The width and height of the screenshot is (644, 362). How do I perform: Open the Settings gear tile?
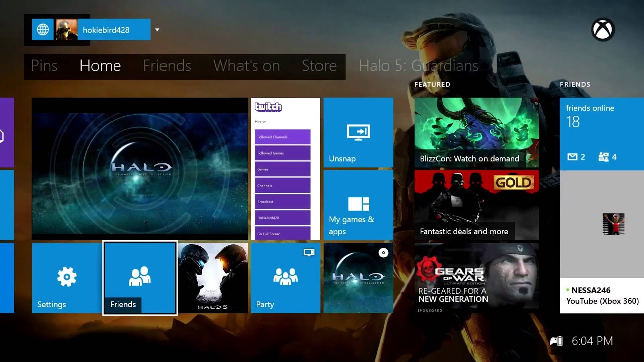pyautogui.click(x=66, y=278)
